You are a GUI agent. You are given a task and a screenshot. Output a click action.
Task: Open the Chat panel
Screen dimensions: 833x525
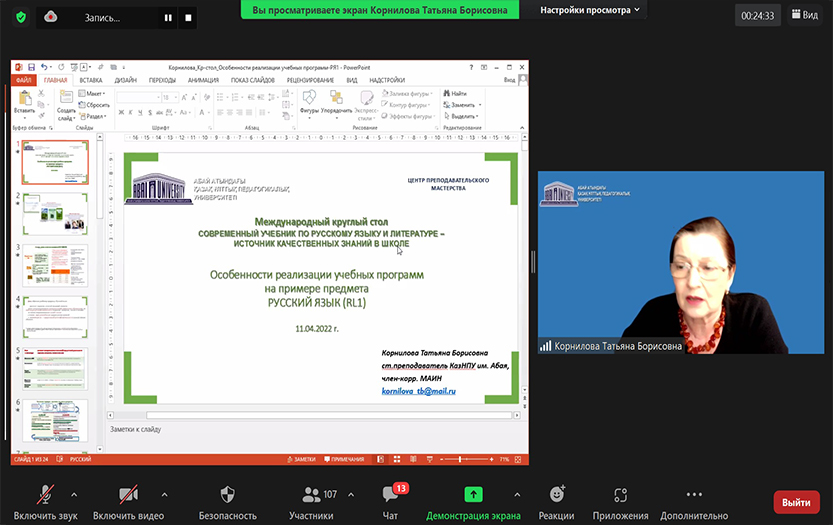click(390, 495)
